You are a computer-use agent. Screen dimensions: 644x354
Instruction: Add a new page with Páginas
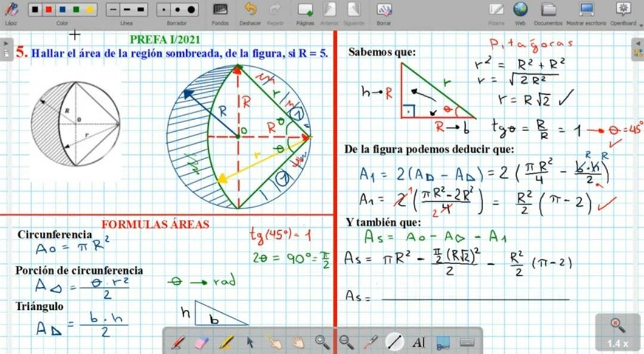pos(305,12)
